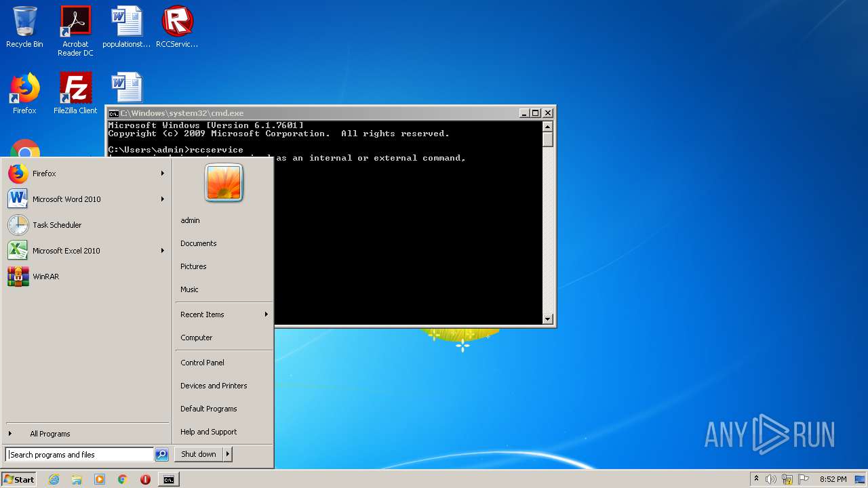Click the Start button

(19, 479)
